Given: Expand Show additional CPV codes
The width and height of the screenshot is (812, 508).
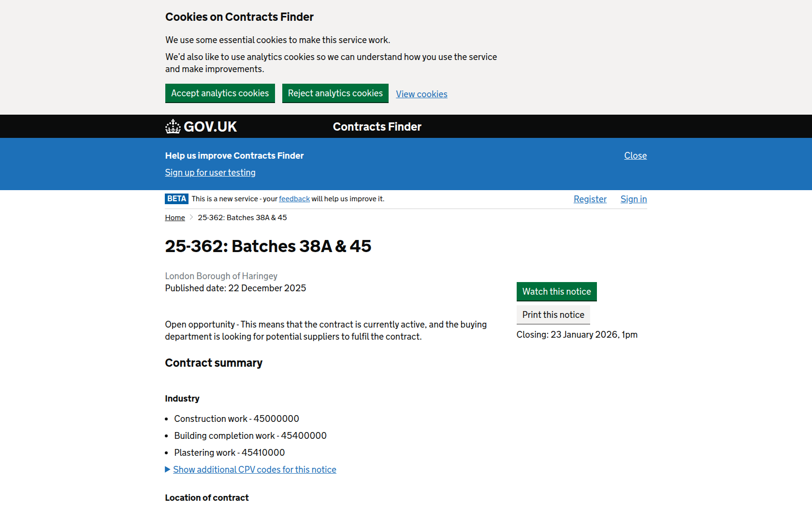Looking at the screenshot, I should pyautogui.click(x=254, y=470).
